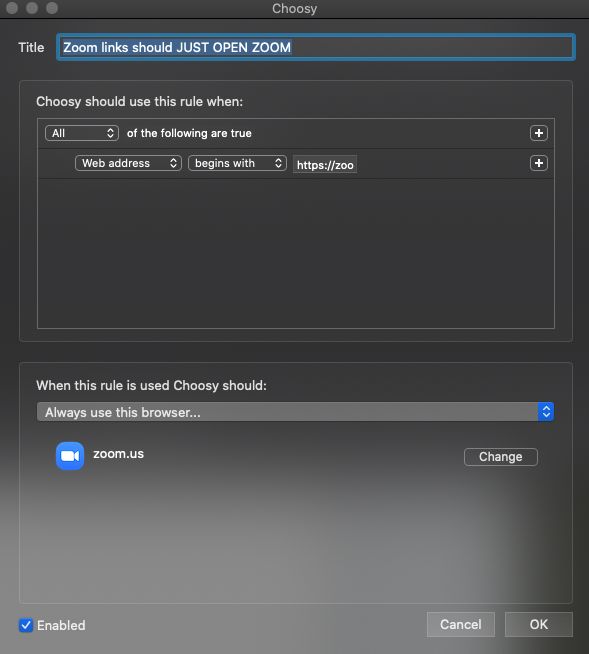Click the zoom.us camera app icon
This screenshot has width=589, height=654.
(x=70, y=456)
